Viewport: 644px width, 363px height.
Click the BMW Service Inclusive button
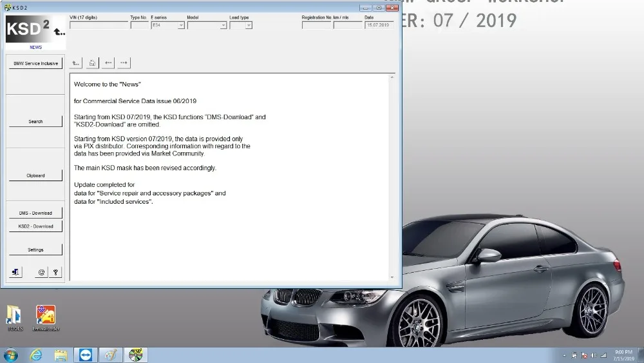35,63
